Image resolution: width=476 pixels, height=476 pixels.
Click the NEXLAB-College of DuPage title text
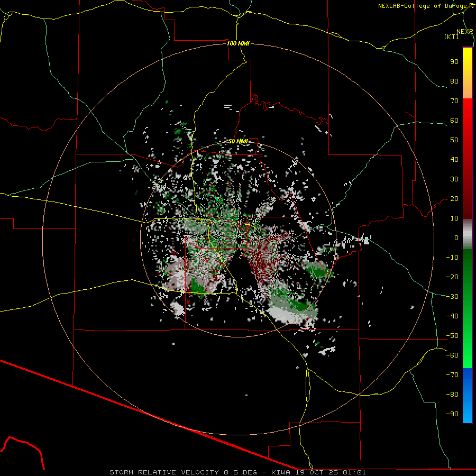click(425, 6)
